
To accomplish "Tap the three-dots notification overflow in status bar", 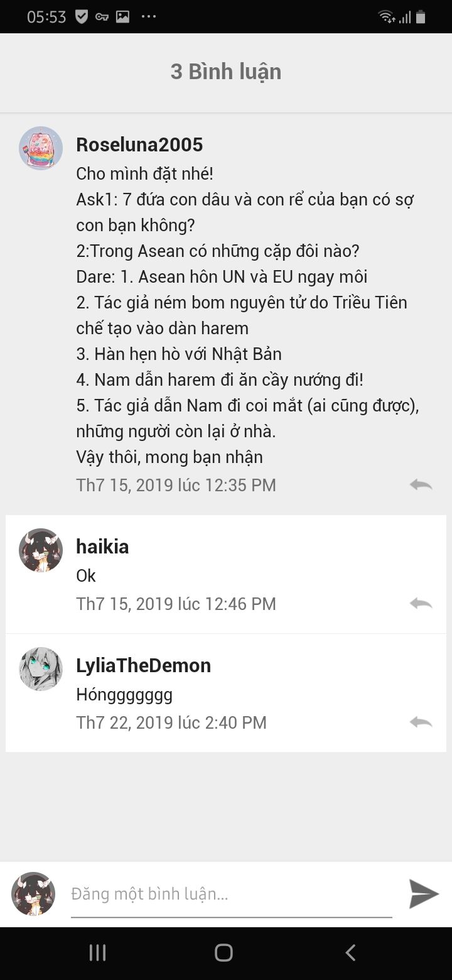I will (149, 17).
